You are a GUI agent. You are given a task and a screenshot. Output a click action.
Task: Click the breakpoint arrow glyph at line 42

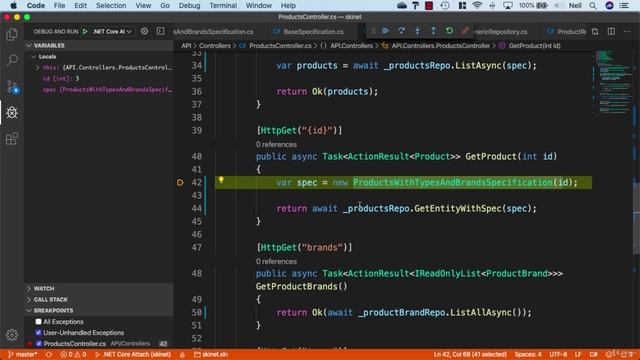point(180,182)
